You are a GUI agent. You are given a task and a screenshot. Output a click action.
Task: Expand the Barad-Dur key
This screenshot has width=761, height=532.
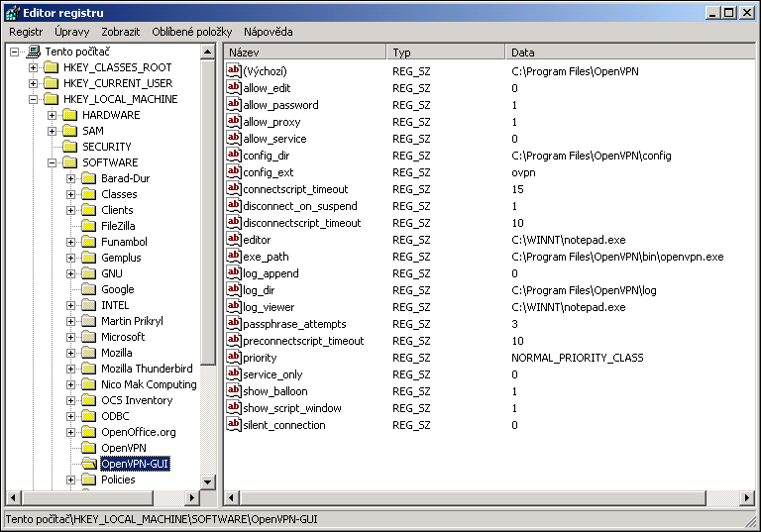[x=71, y=178]
